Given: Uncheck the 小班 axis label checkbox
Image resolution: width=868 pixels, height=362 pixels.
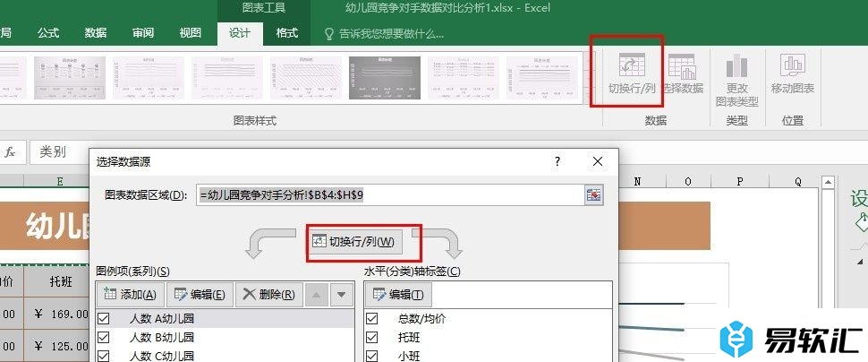Looking at the screenshot, I should pyautogui.click(x=372, y=356).
